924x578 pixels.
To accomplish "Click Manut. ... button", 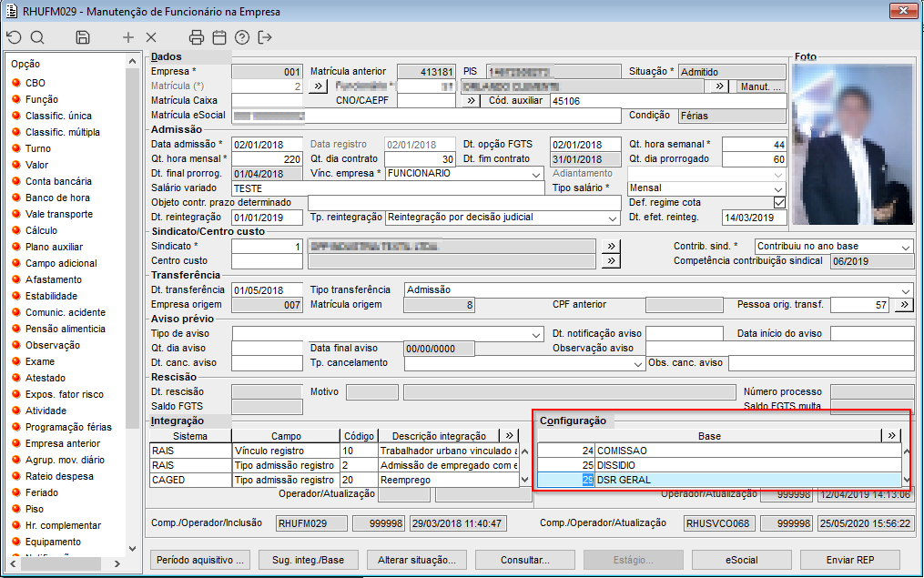I will pos(761,86).
